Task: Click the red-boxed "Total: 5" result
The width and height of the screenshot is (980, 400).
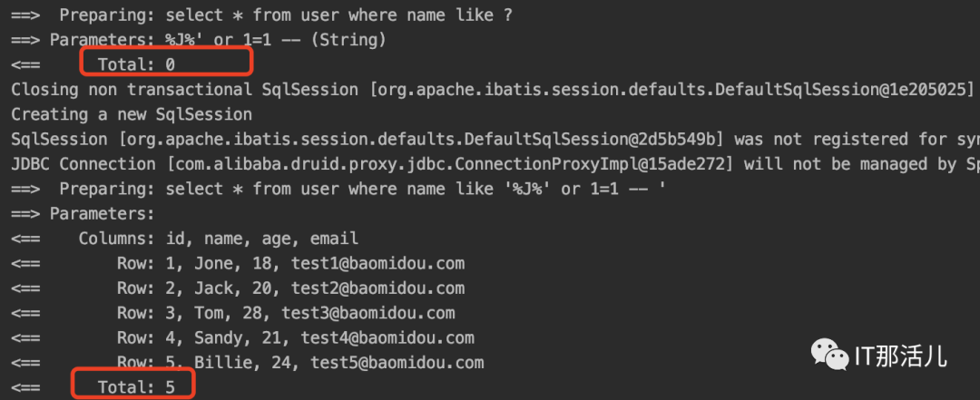Action: 136,387
